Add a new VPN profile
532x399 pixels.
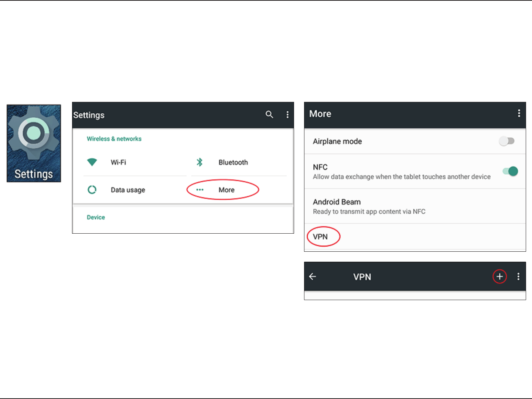(499, 276)
